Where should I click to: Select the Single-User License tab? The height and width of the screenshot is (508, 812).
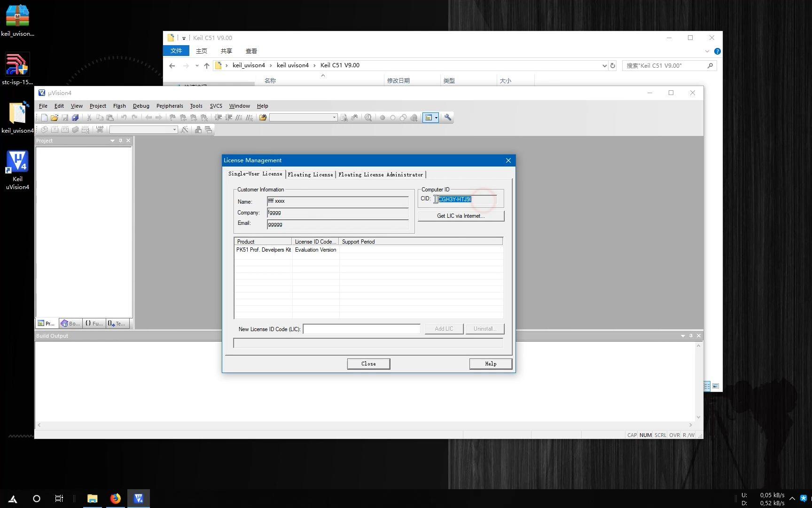(x=255, y=174)
